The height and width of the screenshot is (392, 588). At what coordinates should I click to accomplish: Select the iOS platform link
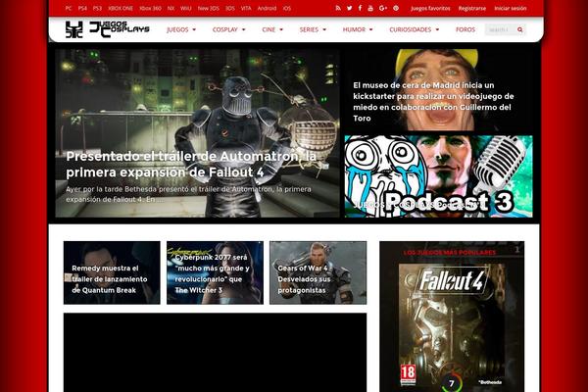pyautogui.click(x=287, y=8)
